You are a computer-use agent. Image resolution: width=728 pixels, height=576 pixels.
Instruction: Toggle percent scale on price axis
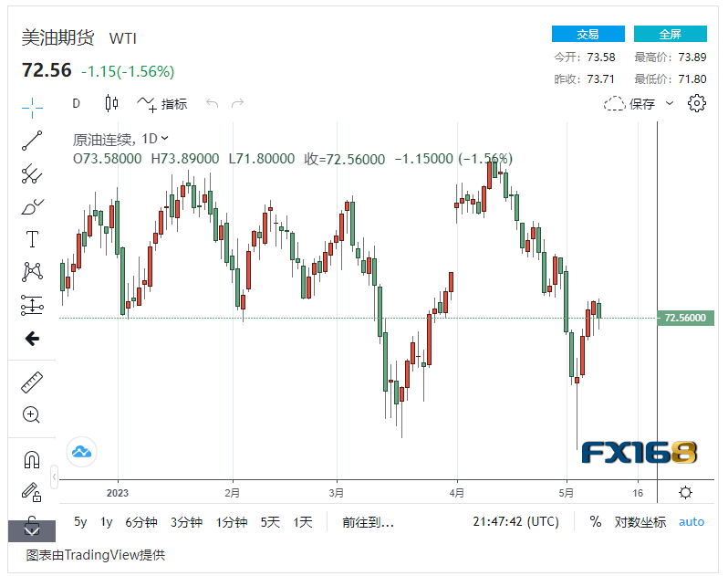[596, 522]
